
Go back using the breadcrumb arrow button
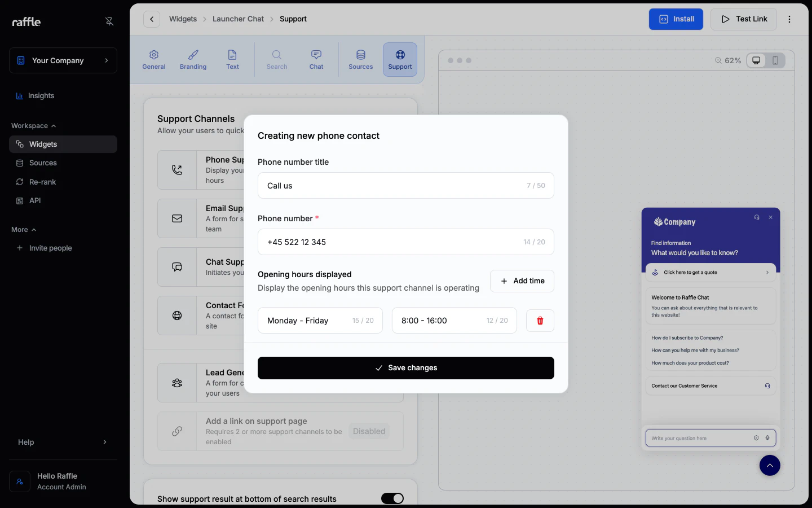(152, 19)
